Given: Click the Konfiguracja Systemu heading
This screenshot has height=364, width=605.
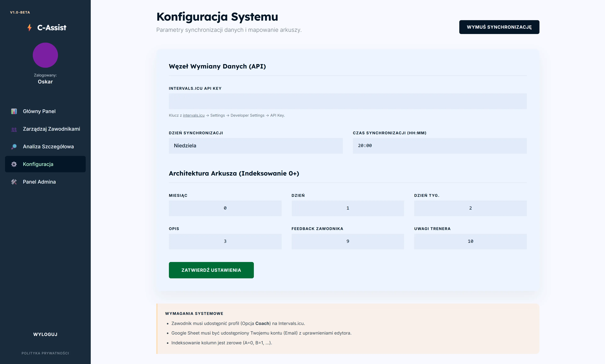Looking at the screenshot, I should 217,17.
